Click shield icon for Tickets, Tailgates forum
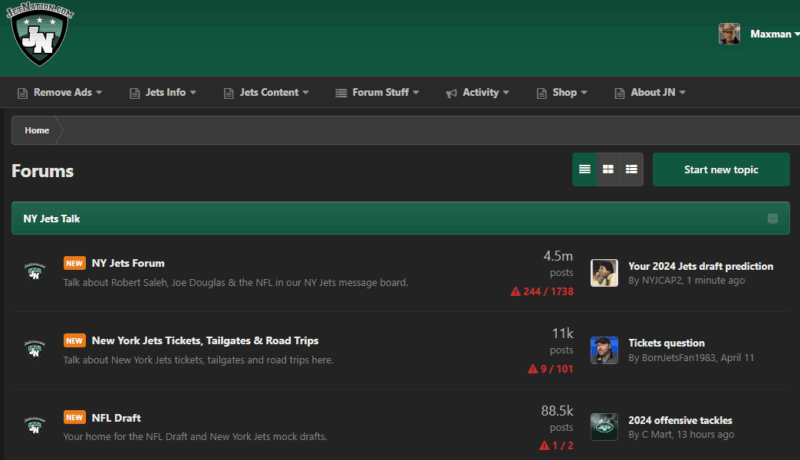 pyautogui.click(x=35, y=349)
